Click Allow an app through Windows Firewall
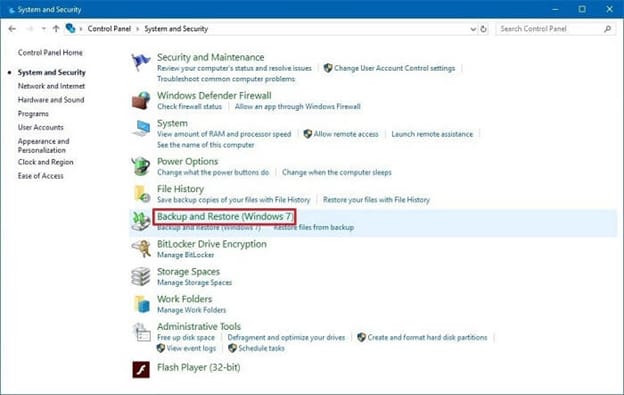The width and height of the screenshot is (624, 395). 298,106
